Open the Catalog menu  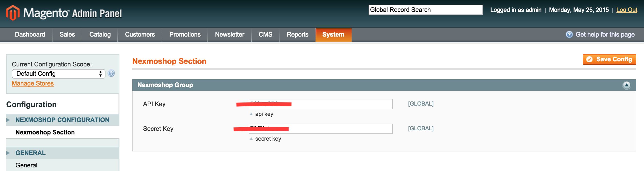tap(100, 35)
